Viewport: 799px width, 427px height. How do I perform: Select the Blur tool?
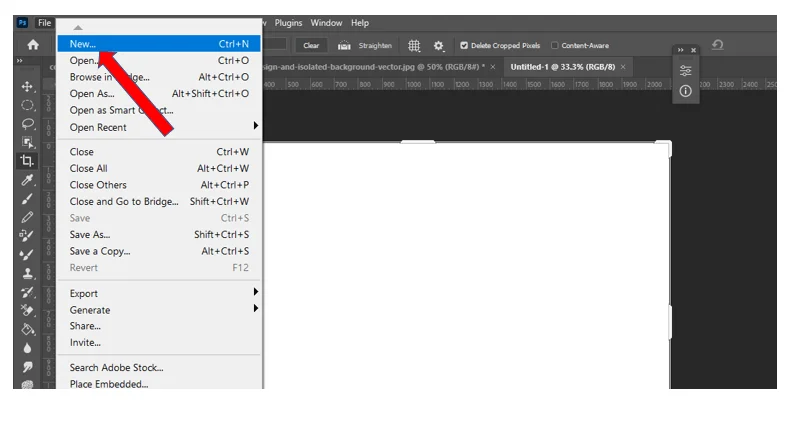point(27,349)
